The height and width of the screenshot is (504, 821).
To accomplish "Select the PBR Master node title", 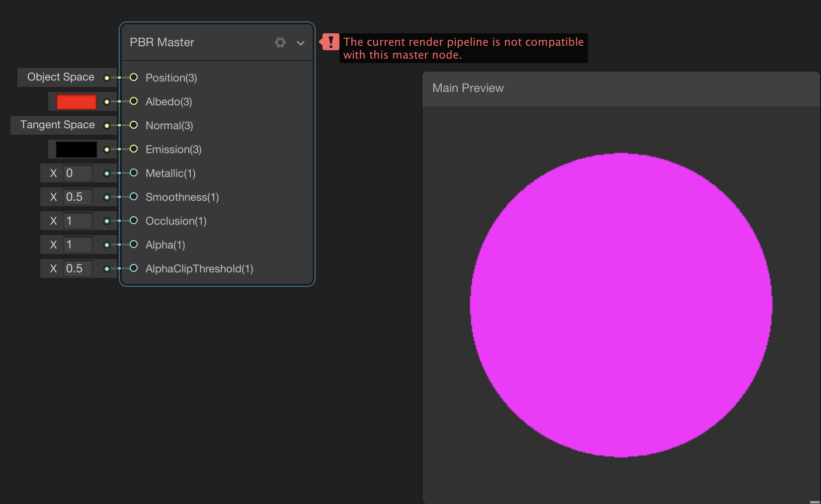I will (x=162, y=42).
